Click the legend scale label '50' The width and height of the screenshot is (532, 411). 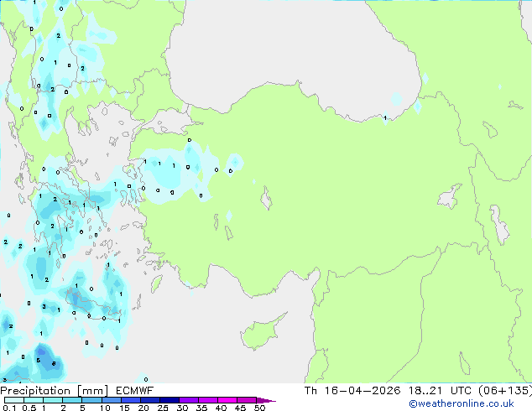click(259, 408)
